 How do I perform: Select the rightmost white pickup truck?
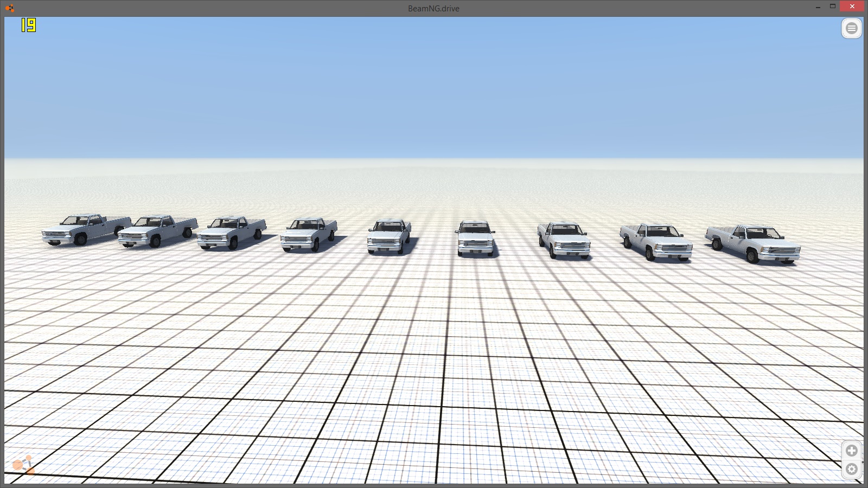pyautogui.click(x=753, y=243)
